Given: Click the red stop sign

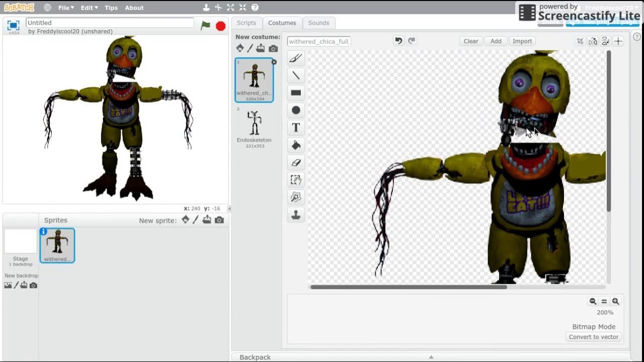Looking at the screenshot, I should [x=220, y=26].
